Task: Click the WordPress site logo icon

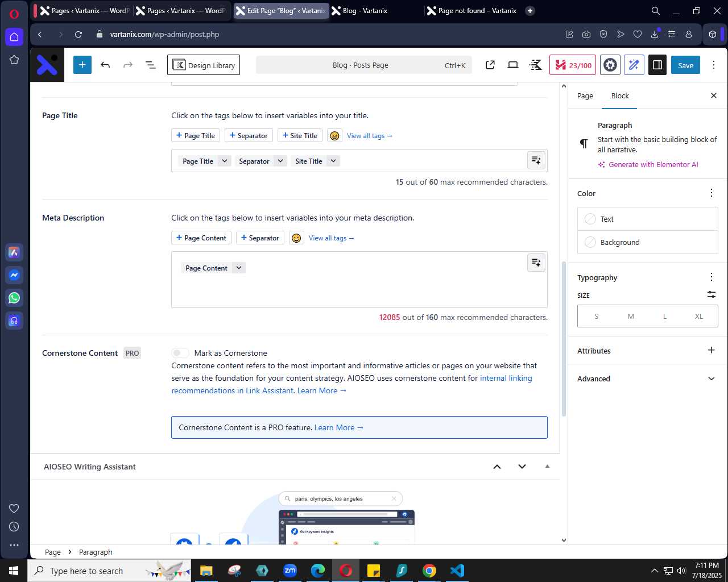Action: 47,65
